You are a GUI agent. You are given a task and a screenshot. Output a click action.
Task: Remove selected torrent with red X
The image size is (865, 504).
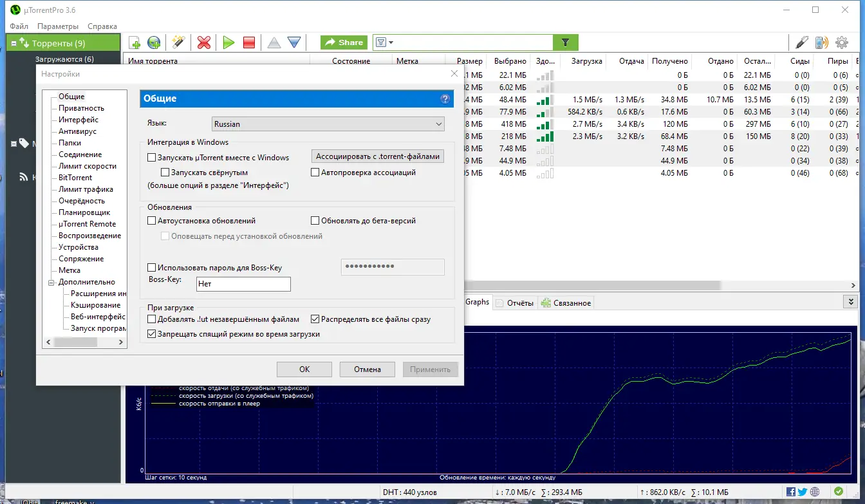(204, 42)
